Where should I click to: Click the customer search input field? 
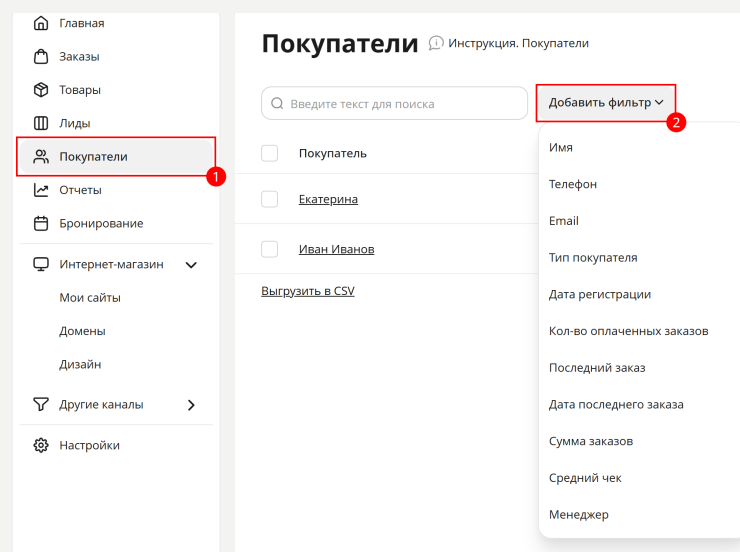[x=395, y=103]
